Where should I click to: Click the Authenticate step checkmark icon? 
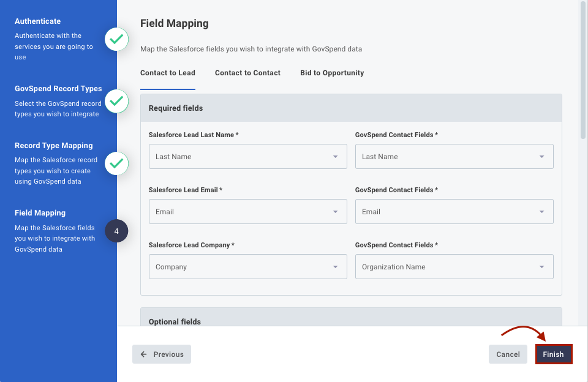pos(116,39)
